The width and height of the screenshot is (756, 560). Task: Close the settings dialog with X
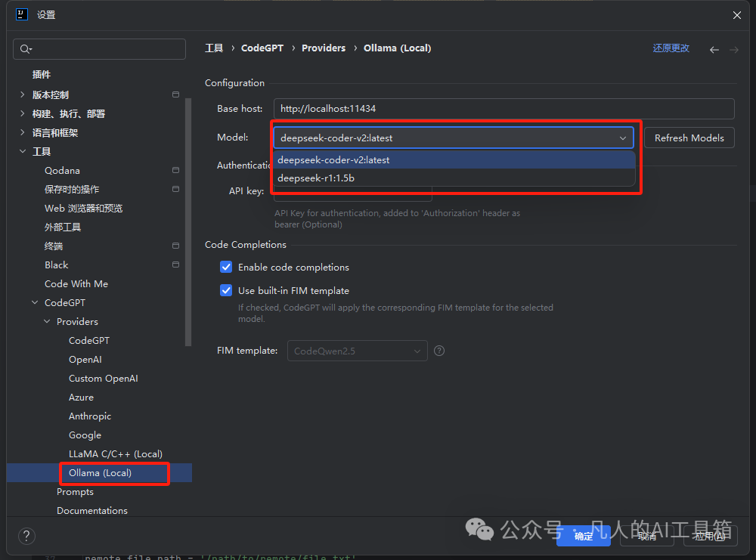tap(736, 15)
